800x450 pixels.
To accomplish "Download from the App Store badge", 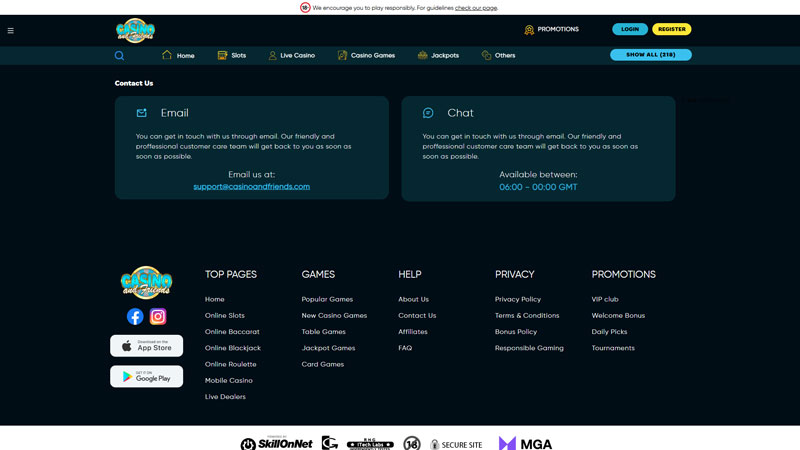I will 146,346.
